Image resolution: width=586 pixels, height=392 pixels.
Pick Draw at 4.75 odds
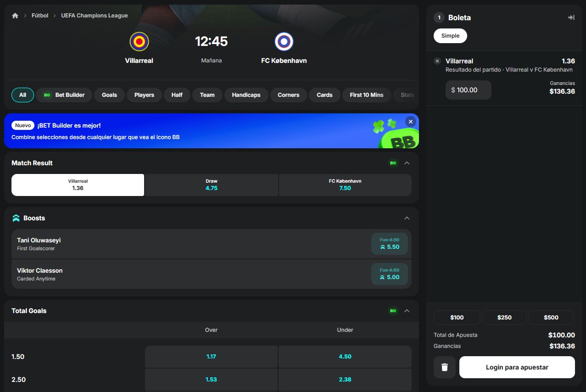[x=211, y=185]
